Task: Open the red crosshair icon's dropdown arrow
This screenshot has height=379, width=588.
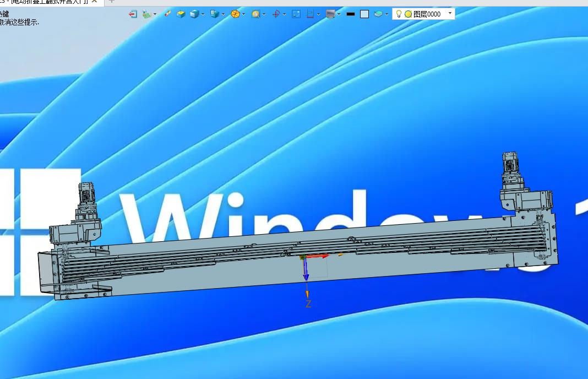Action: pos(284,14)
